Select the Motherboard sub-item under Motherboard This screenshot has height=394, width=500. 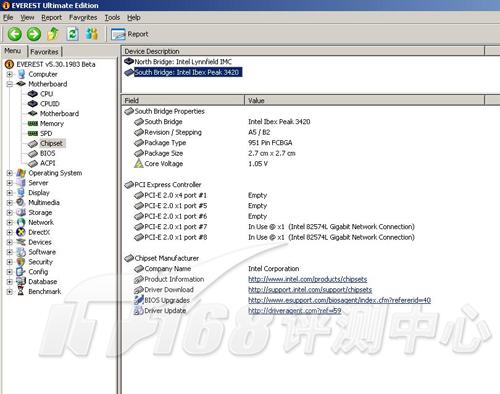(59, 114)
